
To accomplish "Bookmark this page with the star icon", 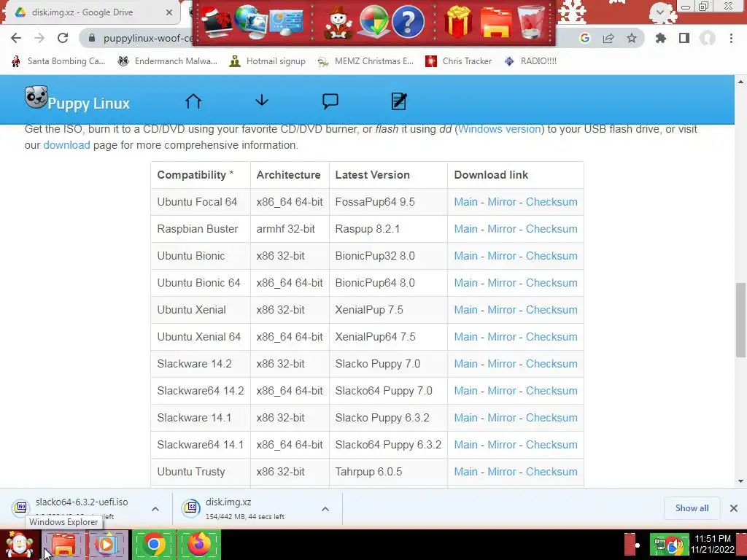I will [632, 38].
